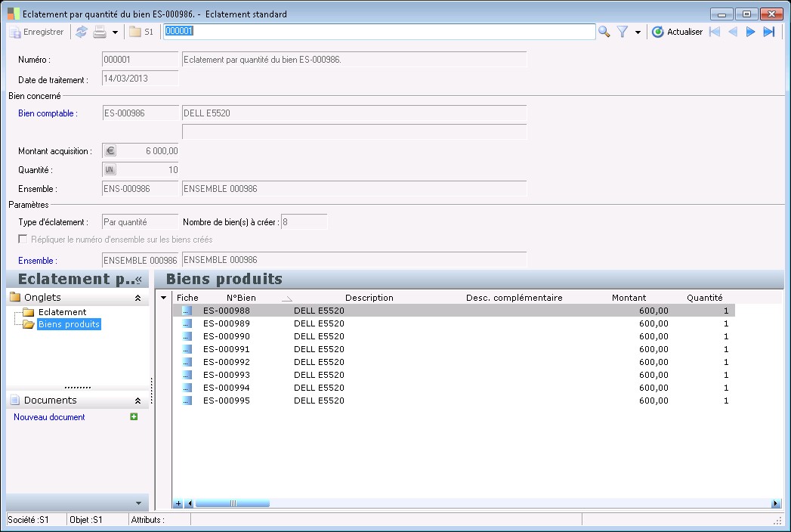Open fiche icon for ES-000994
The image size is (791, 532).
pyautogui.click(x=187, y=388)
